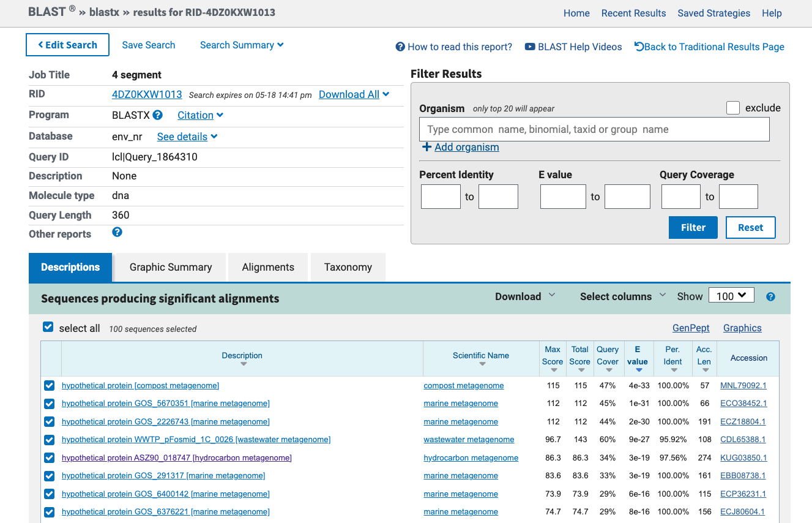The image size is (812, 523).
Task: Open the Download menu in results header
Action: click(525, 296)
